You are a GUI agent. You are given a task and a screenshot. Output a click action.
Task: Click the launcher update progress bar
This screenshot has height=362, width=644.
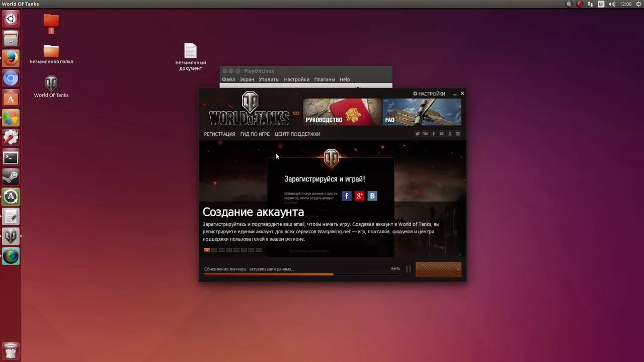[x=302, y=274]
